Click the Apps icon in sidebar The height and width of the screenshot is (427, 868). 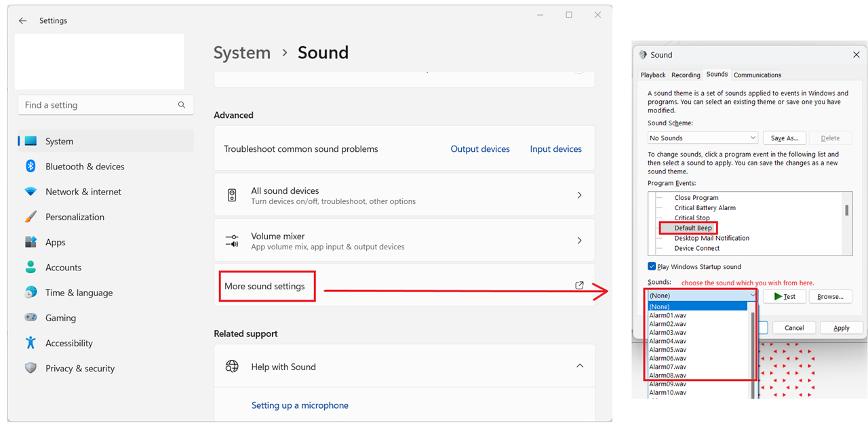(x=31, y=242)
